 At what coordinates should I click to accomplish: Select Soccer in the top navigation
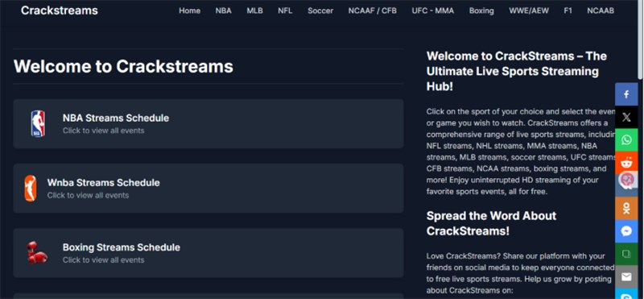(x=320, y=10)
